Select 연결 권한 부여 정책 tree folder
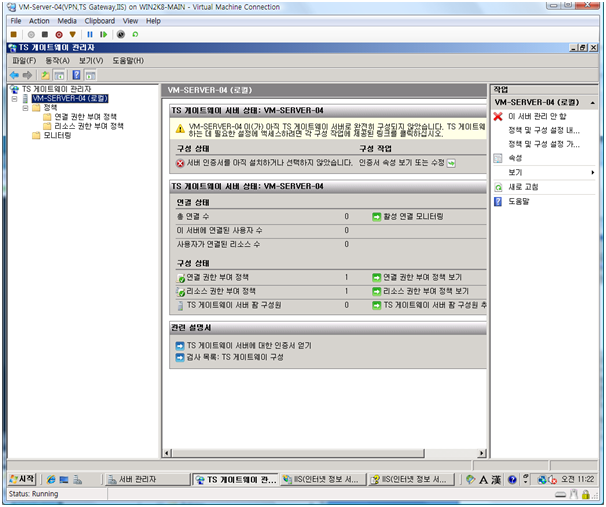606x507 pixels. (x=85, y=117)
